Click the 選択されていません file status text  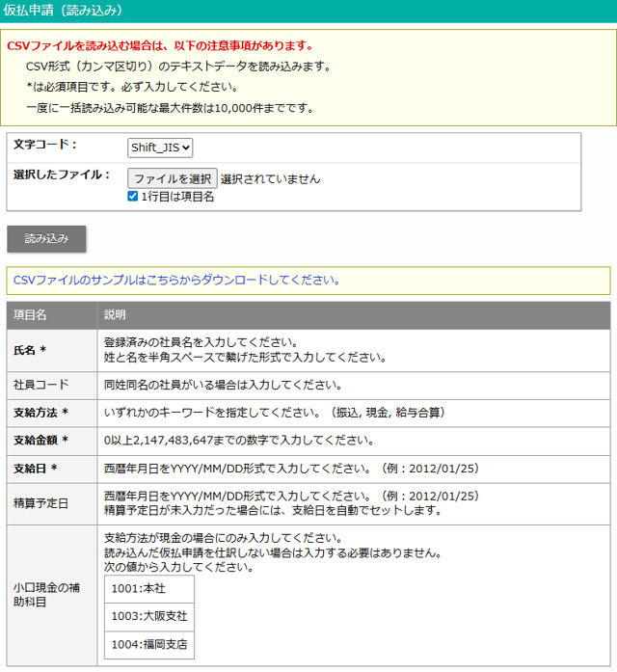[270, 179]
